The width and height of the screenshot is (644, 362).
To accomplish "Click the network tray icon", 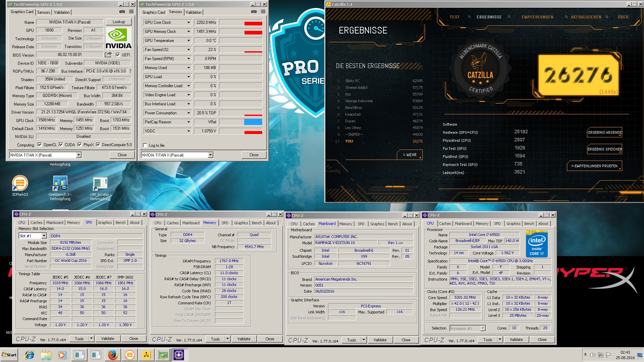I will pos(601,355).
